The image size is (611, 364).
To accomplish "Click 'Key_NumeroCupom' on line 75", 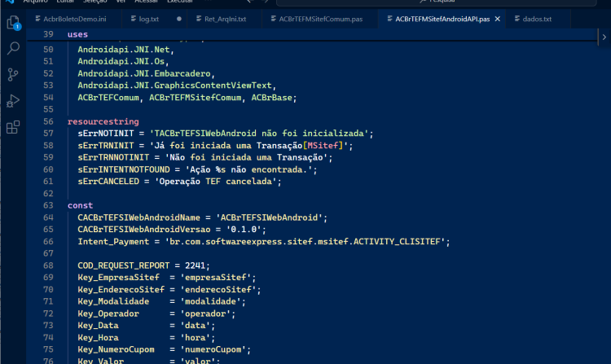I will point(116,349).
